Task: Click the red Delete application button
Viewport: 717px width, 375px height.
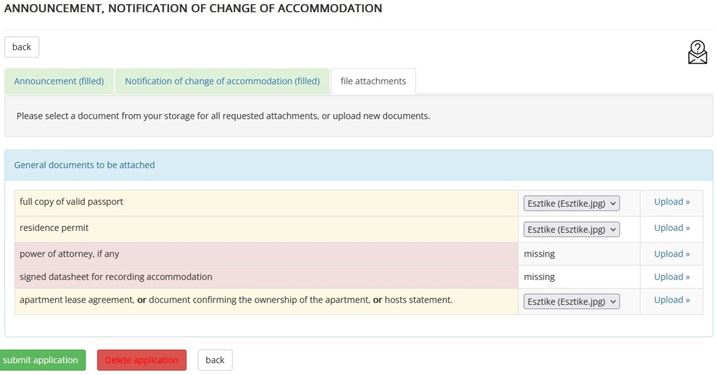Action: tap(142, 360)
